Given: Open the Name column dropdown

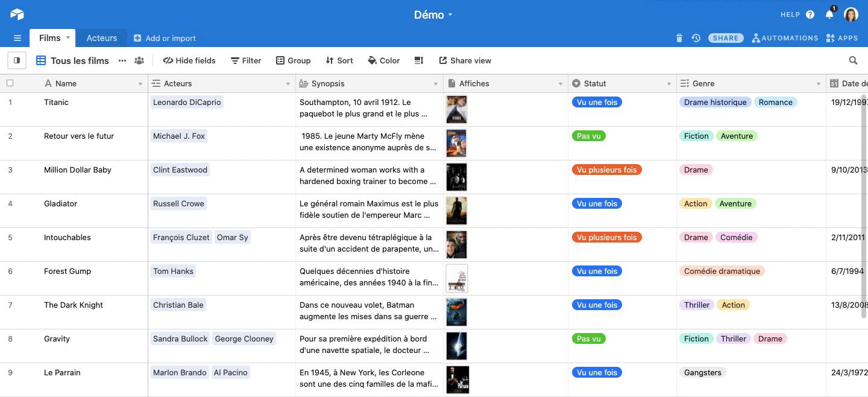Looking at the screenshot, I should (x=140, y=84).
